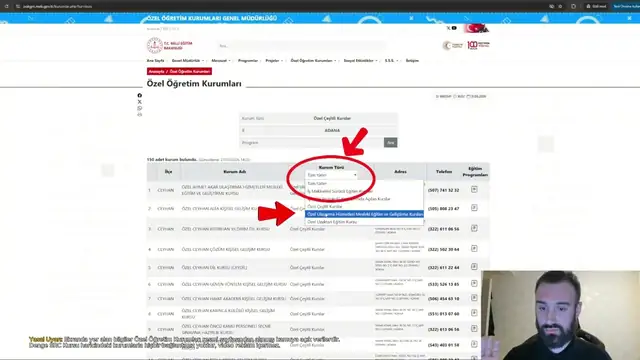Click the print icon below the share icons

140,115
